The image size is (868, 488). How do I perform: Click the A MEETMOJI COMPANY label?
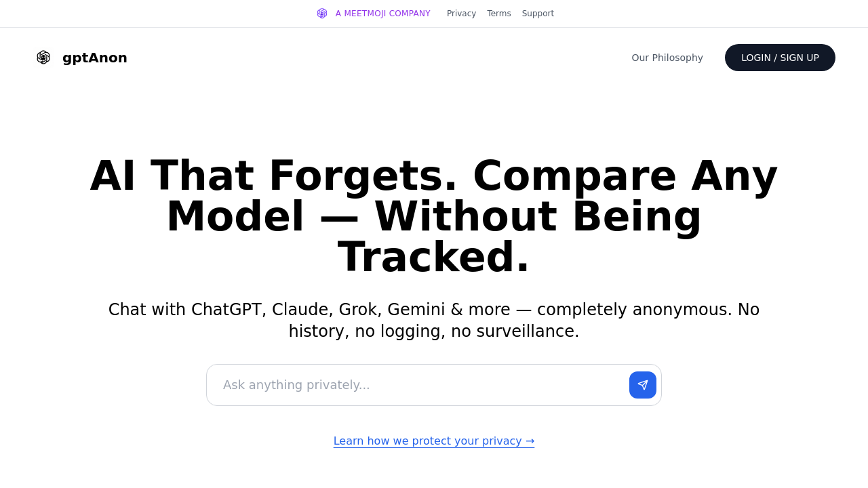382,12
